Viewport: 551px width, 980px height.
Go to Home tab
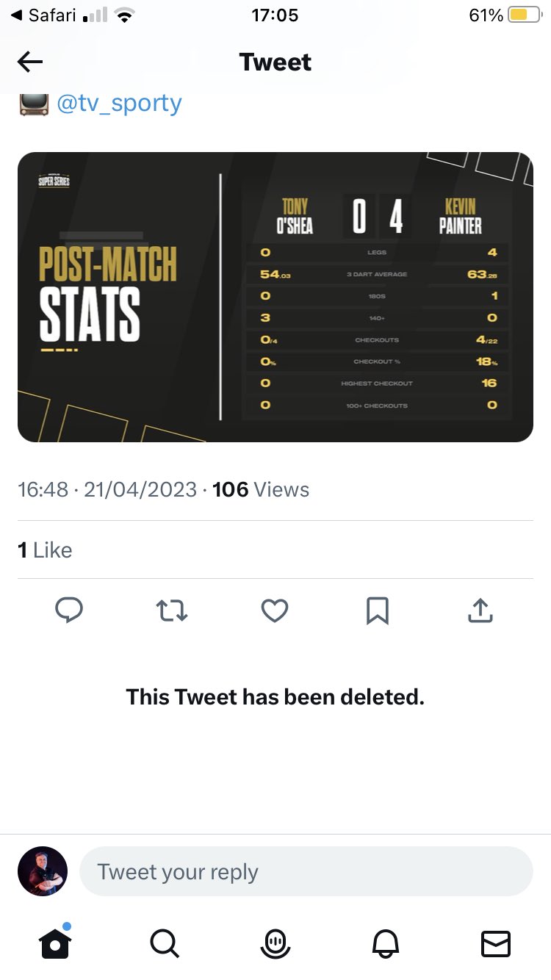point(55,941)
